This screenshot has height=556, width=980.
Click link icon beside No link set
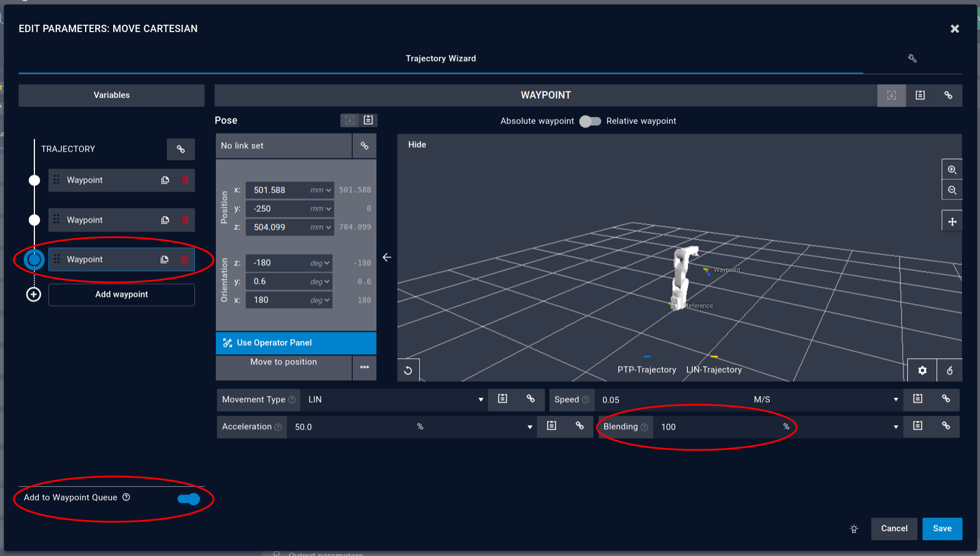point(365,146)
